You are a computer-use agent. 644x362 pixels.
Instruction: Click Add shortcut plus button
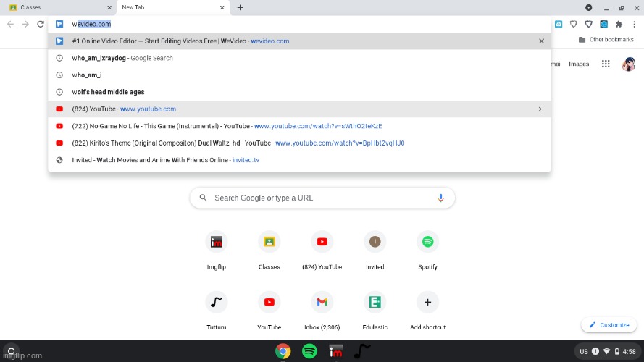pyautogui.click(x=427, y=302)
